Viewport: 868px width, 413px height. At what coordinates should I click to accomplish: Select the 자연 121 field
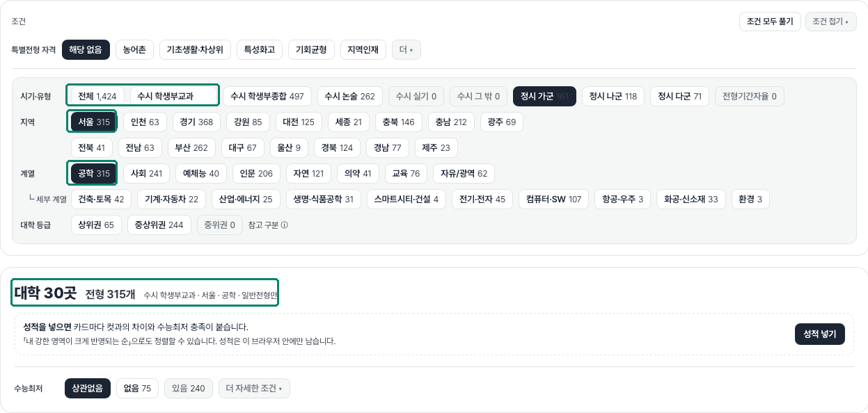(308, 173)
